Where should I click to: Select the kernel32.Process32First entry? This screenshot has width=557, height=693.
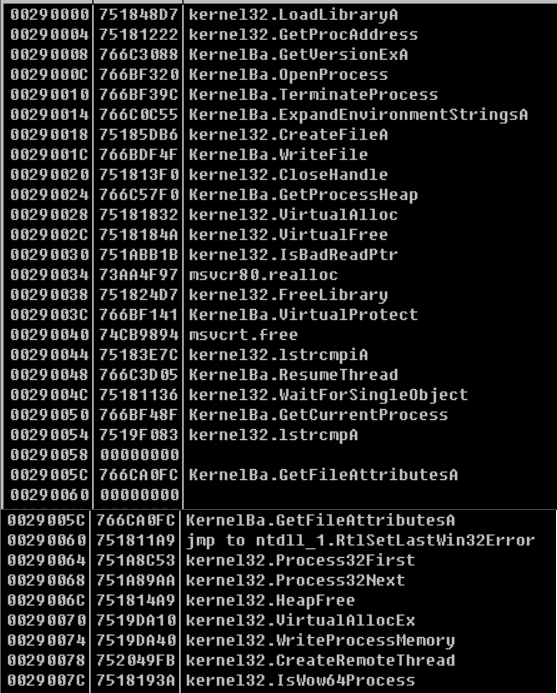[x=300, y=560]
